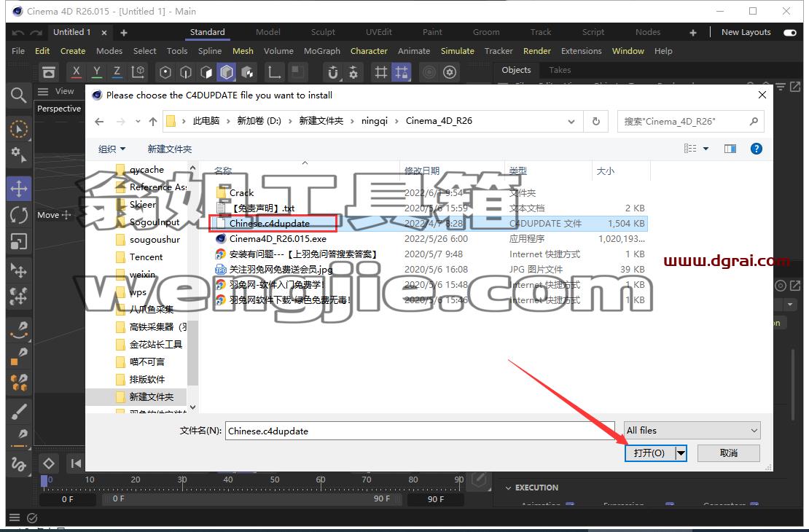Screen dimensions: 809x532
Task: Click the timeline playhead at frame 0
Action: click(x=44, y=480)
